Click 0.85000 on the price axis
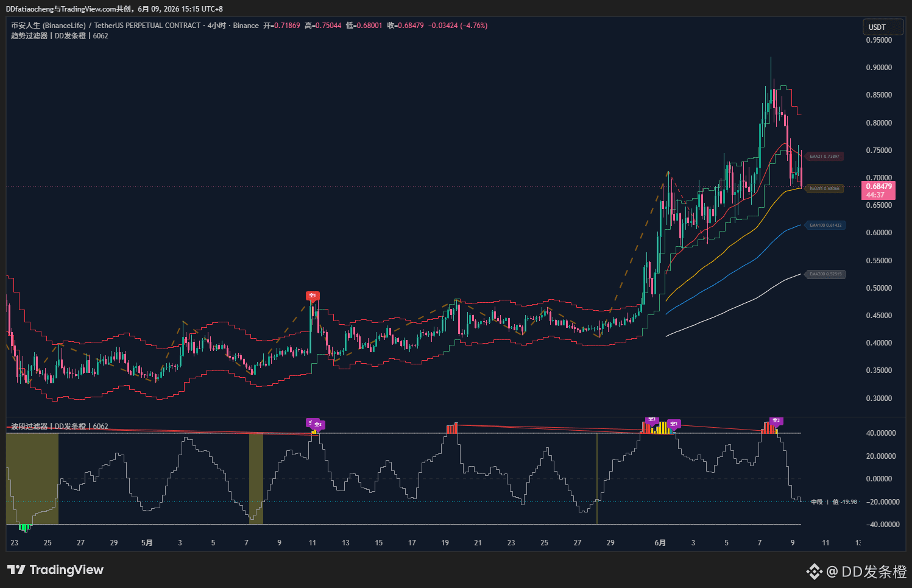This screenshot has width=912, height=588. tap(879, 95)
